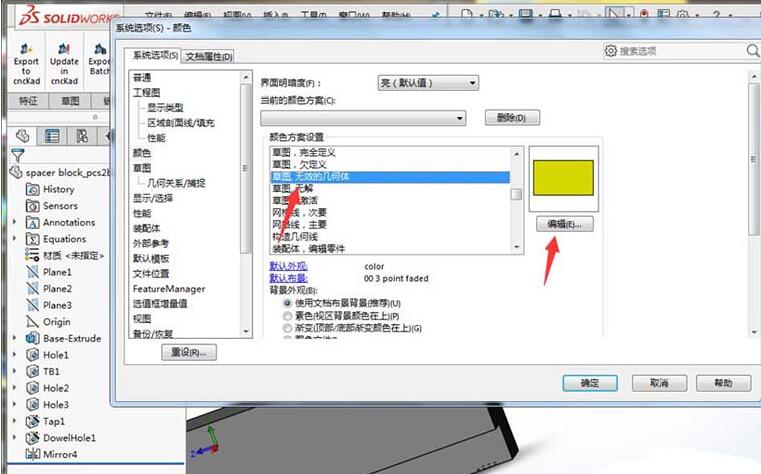Expand the TB1 tree node

15,371
